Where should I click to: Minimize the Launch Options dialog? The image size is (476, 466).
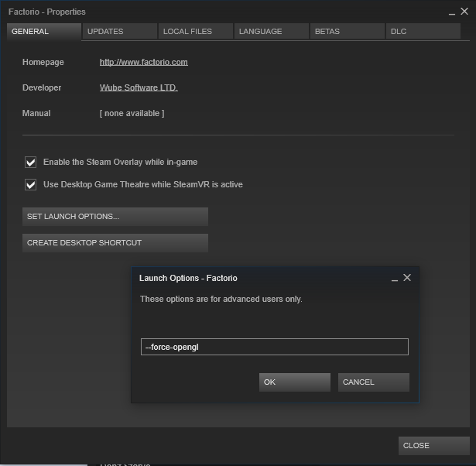click(394, 279)
